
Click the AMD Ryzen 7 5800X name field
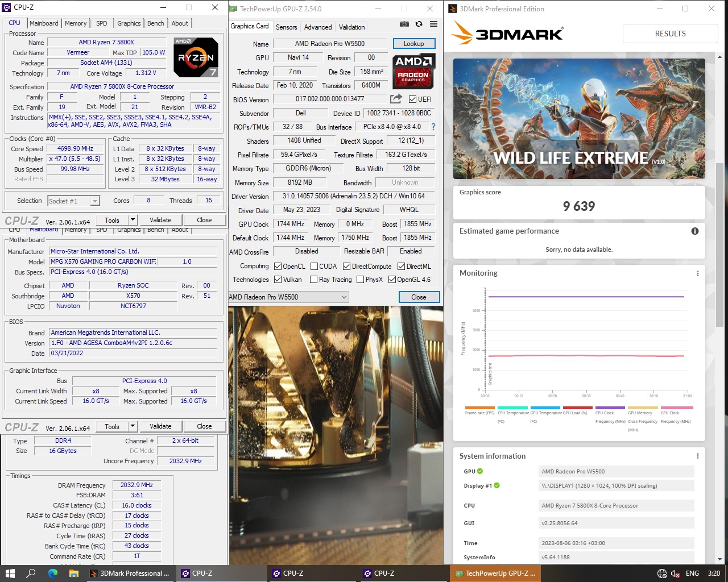[106, 42]
